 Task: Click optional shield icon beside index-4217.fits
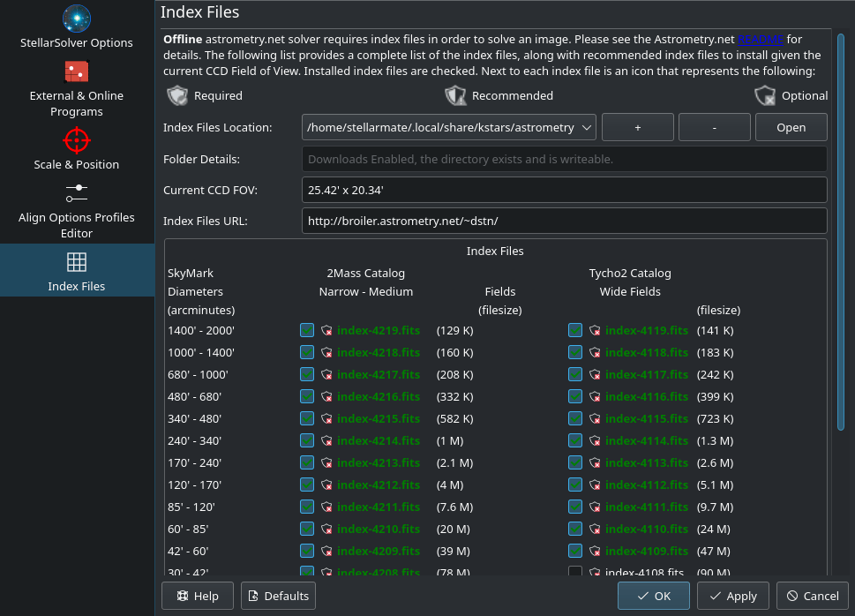tap(326, 375)
